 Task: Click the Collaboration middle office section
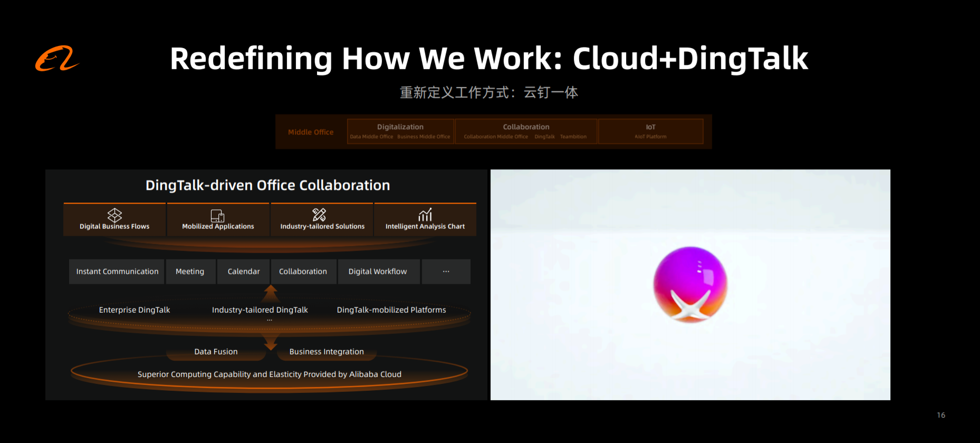526,131
